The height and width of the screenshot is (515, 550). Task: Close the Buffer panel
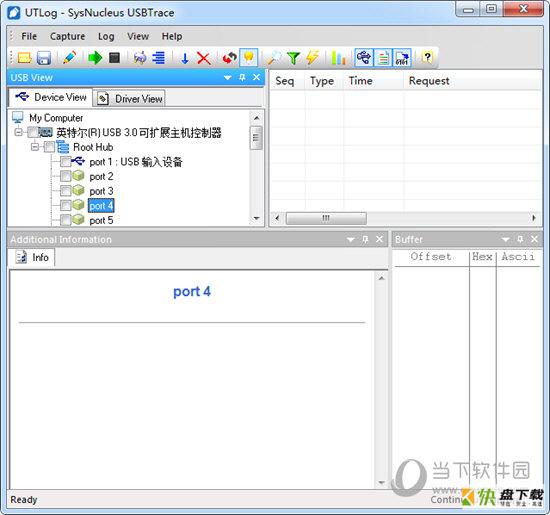534,239
